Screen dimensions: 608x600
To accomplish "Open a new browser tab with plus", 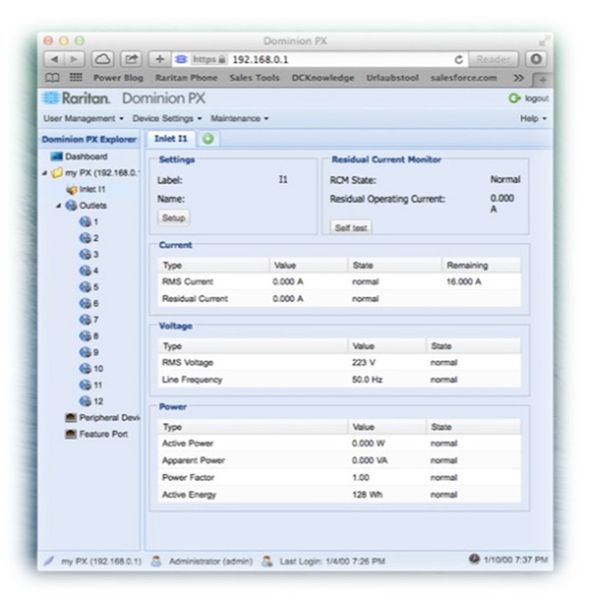I will (x=542, y=80).
